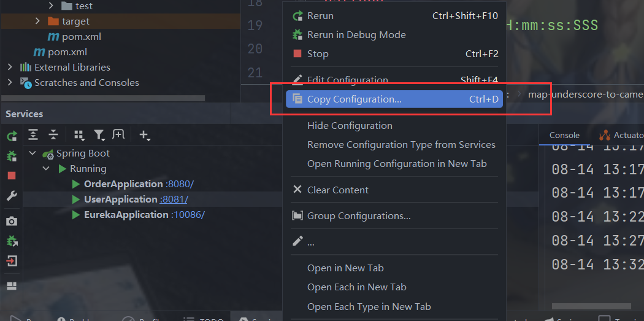644x321 pixels.
Task: Click Collapse All in Services toolbar
Action: (x=53, y=134)
